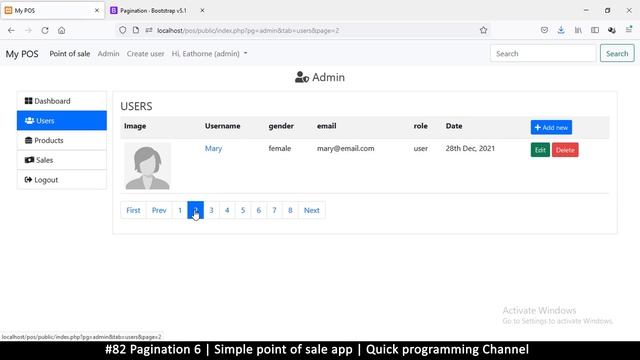Click Next in the pagination

[312, 210]
